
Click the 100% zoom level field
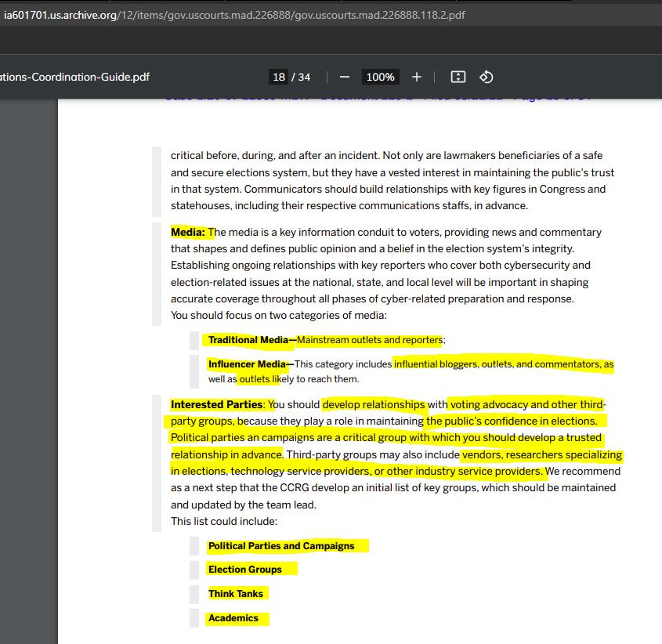(380, 77)
